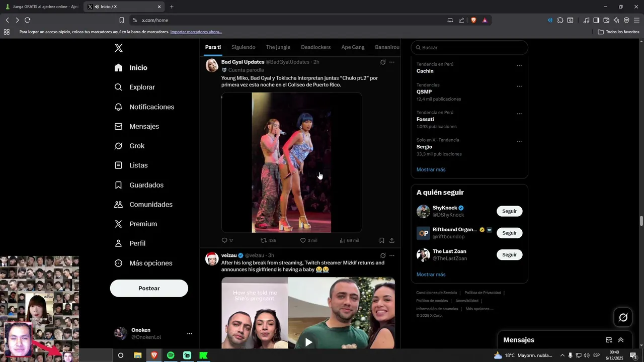Open Perfil in the sidebar
The height and width of the screenshot is (362, 644).
[130, 243]
